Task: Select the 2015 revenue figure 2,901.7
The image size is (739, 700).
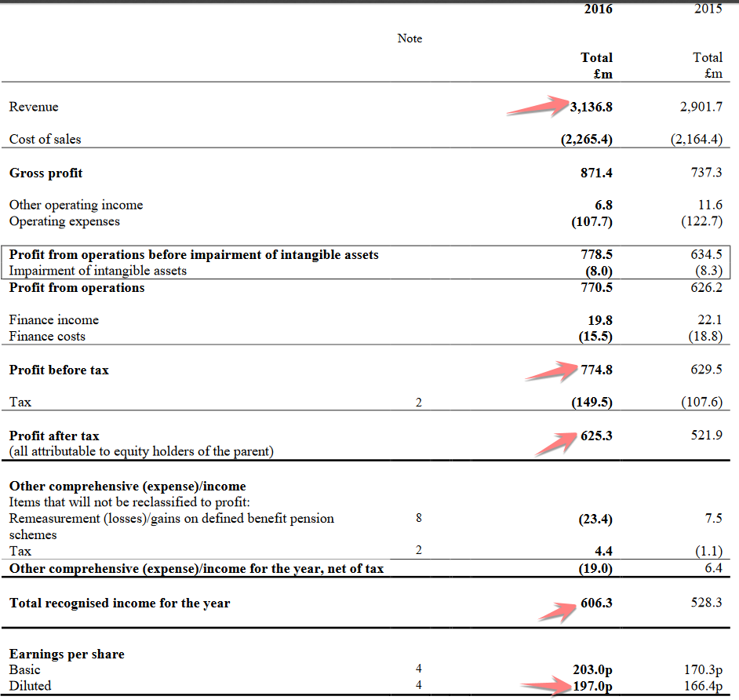Action: (701, 107)
